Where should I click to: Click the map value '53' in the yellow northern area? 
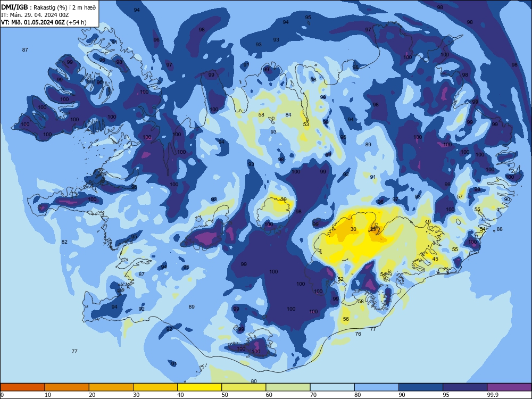pos(306,124)
